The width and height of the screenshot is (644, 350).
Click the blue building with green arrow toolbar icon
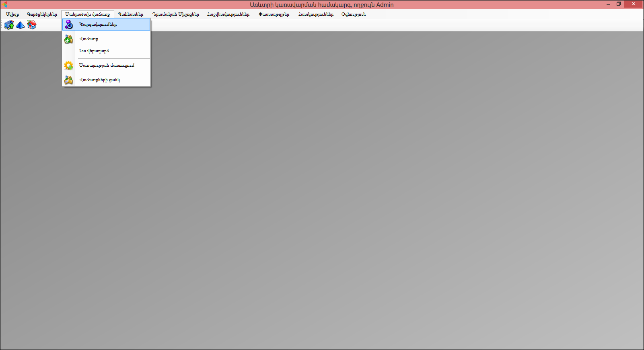(9, 25)
